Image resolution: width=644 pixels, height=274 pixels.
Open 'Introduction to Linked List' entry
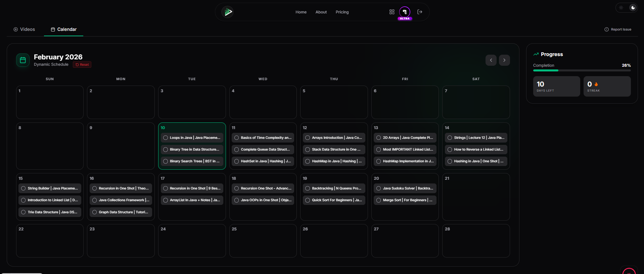(50, 200)
